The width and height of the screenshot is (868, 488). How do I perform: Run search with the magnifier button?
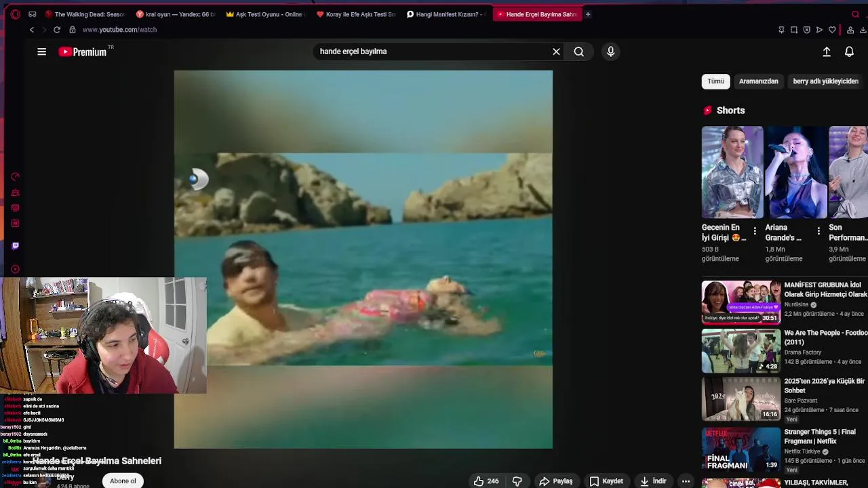(x=578, y=52)
